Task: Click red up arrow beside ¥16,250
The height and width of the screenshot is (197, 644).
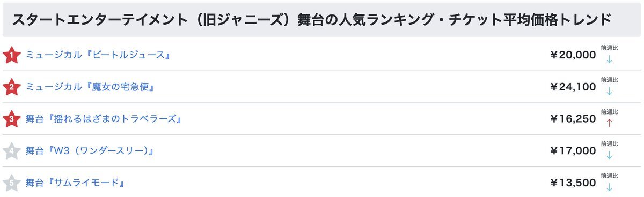Action: (x=609, y=123)
